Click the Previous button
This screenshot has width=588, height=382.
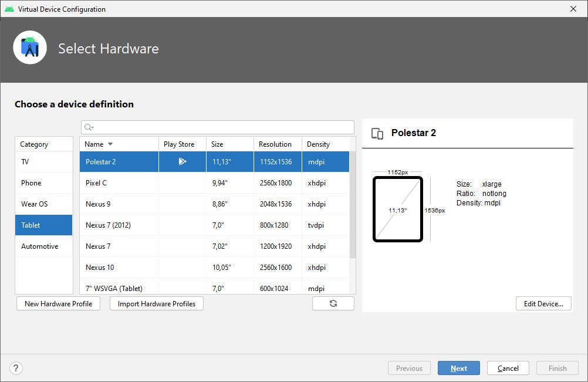(409, 368)
